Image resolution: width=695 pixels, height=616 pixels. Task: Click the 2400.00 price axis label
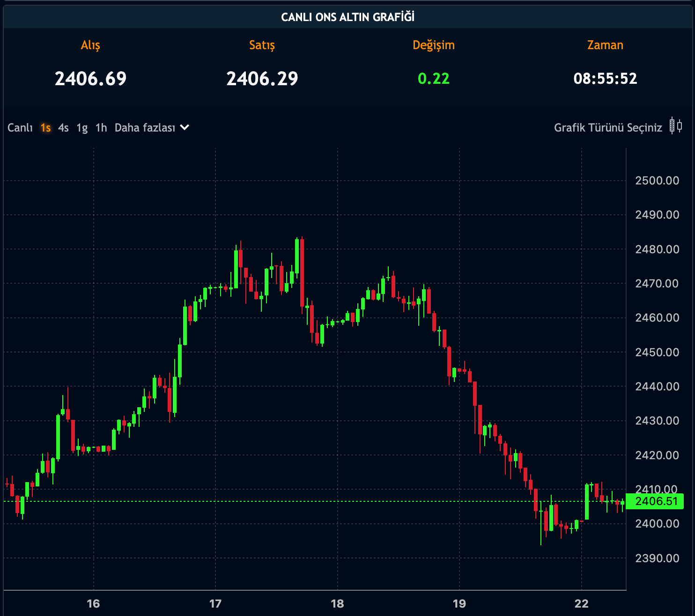point(657,524)
